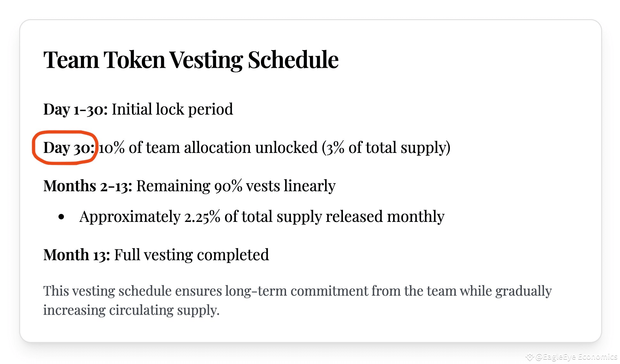Click Remaining 90% vests linearly text
The width and height of the screenshot is (620, 364).
[x=236, y=186]
